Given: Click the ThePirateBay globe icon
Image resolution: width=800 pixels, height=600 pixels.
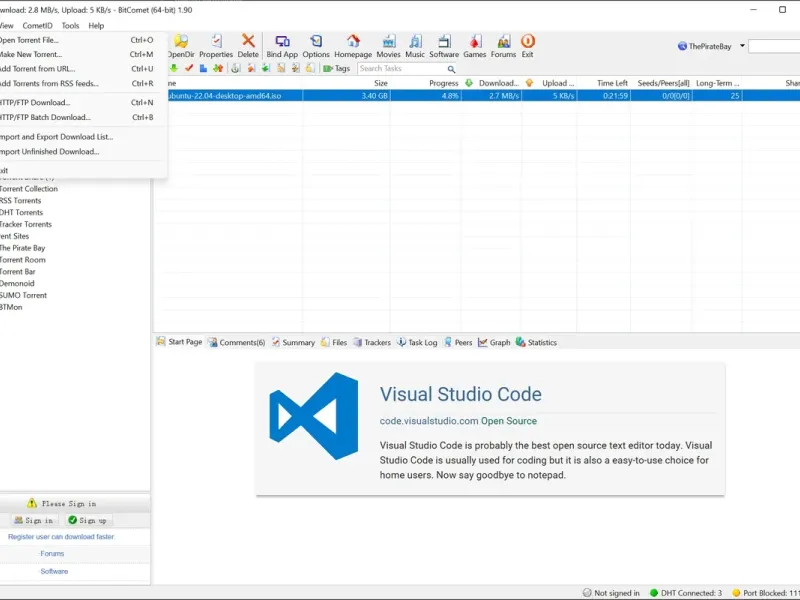Looking at the screenshot, I should (x=682, y=46).
